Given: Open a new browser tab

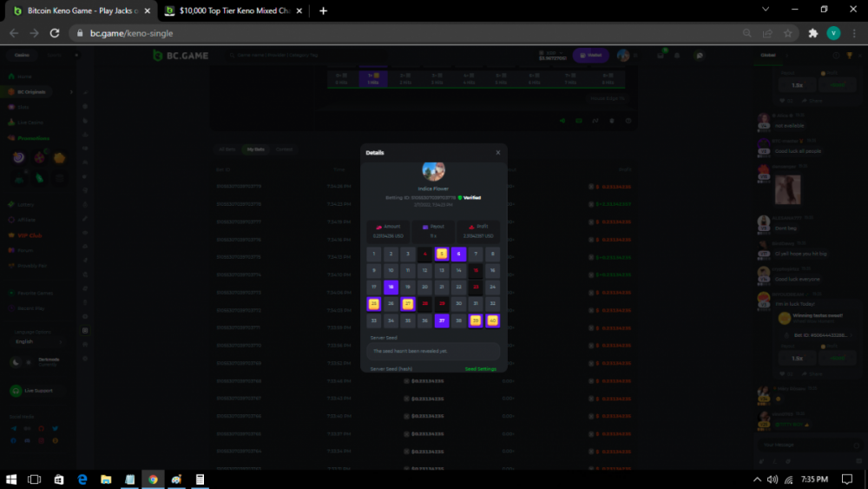Looking at the screenshot, I should [323, 10].
